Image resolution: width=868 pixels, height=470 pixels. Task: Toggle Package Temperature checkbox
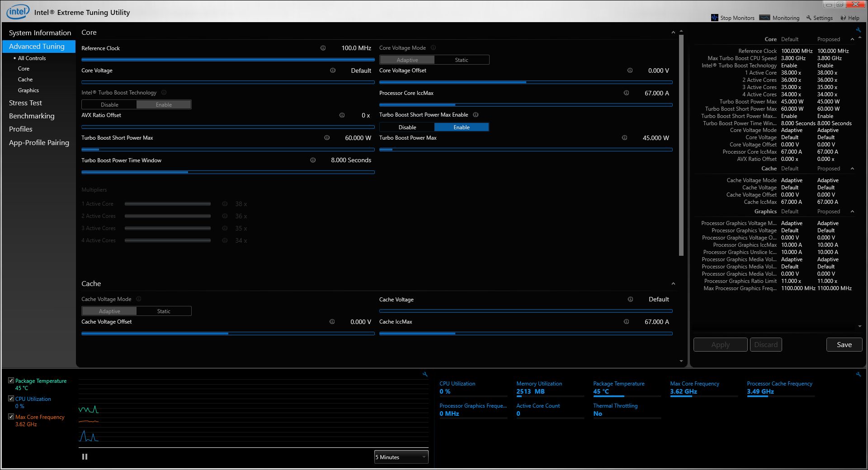point(11,381)
